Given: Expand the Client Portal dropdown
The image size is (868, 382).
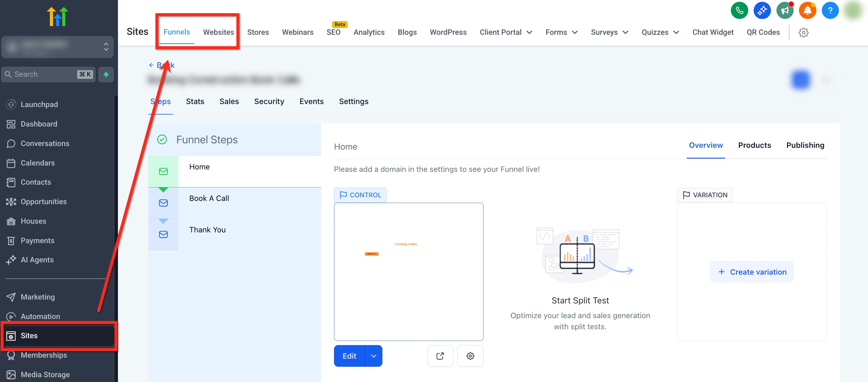Looking at the screenshot, I should pos(506,32).
